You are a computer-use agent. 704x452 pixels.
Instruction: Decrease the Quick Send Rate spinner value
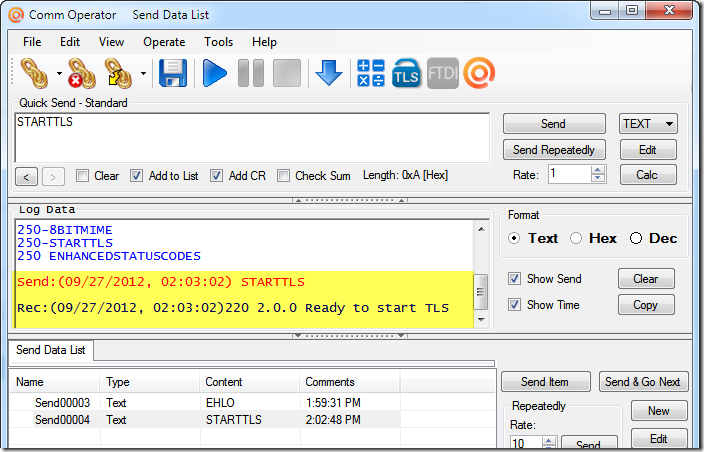[598, 178]
